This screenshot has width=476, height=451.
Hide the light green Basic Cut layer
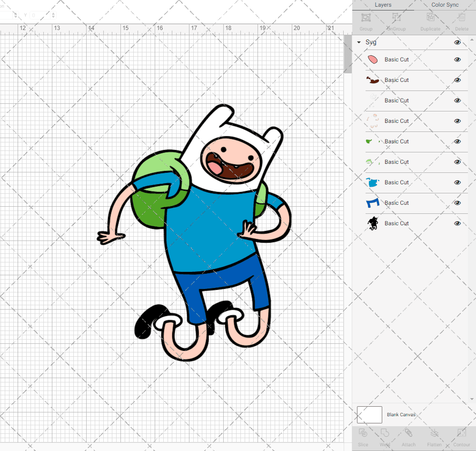[457, 162]
